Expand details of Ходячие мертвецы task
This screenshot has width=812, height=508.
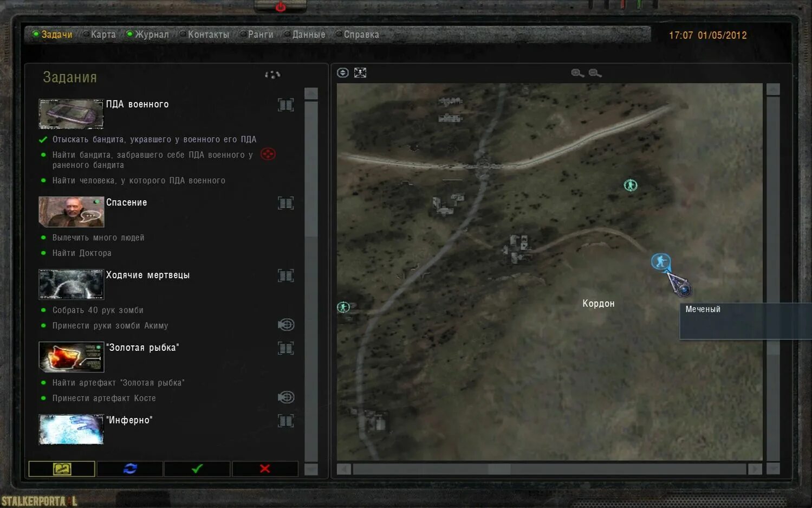(x=285, y=275)
